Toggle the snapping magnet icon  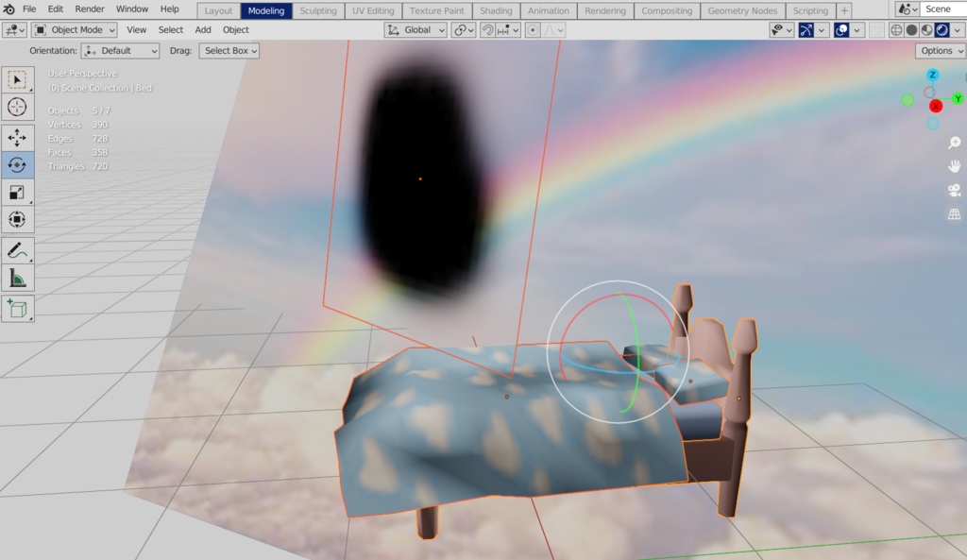click(488, 29)
